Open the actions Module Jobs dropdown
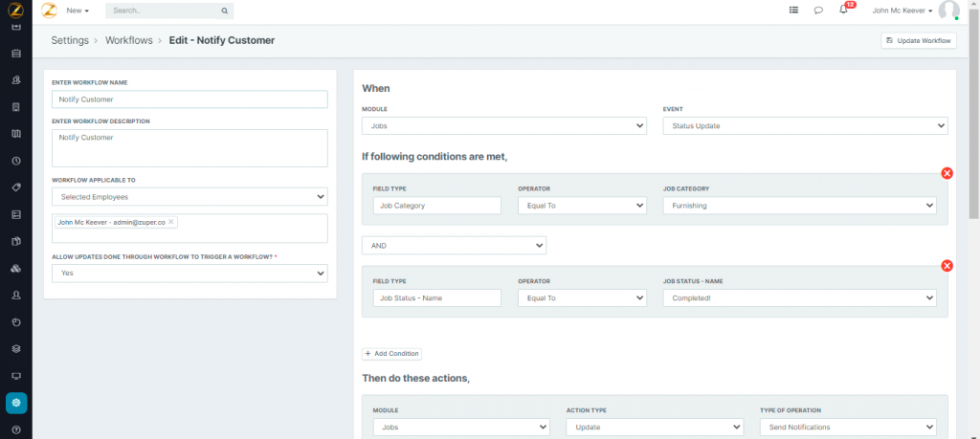 pyautogui.click(x=461, y=428)
